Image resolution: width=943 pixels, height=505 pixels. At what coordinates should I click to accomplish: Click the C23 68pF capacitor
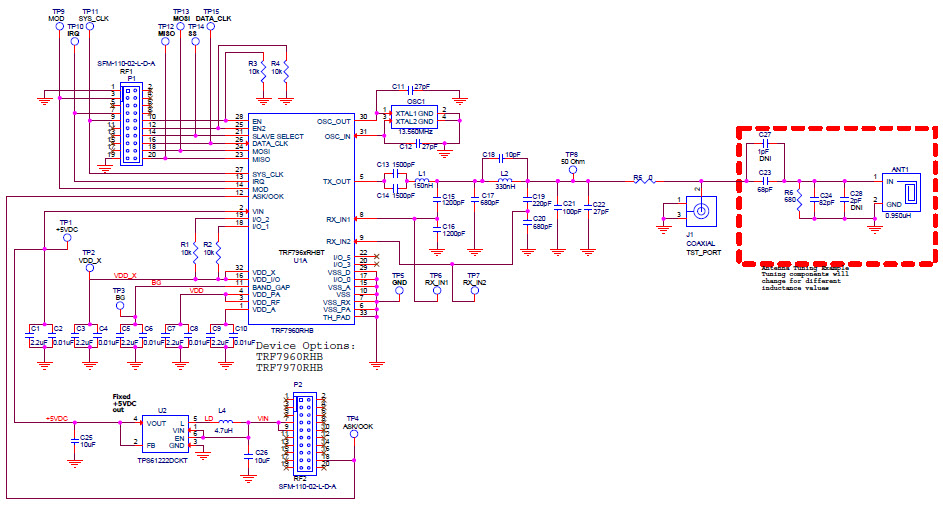(x=764, y=180)
